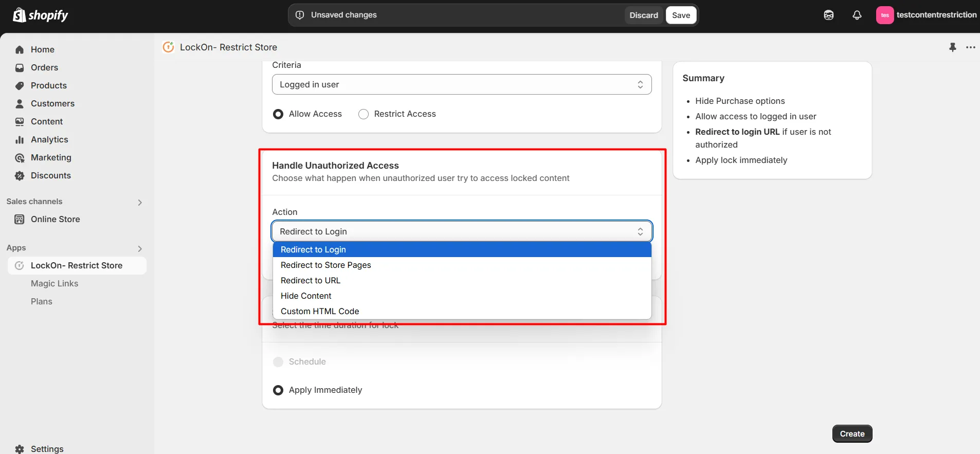Open Marketing in sidebar
Screen dimensions: 980x454
tap(51, 157)
